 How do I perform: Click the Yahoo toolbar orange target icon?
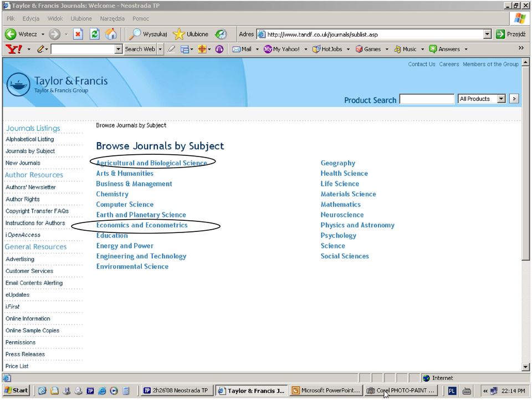pyautogui.click(x=202, y=49)
